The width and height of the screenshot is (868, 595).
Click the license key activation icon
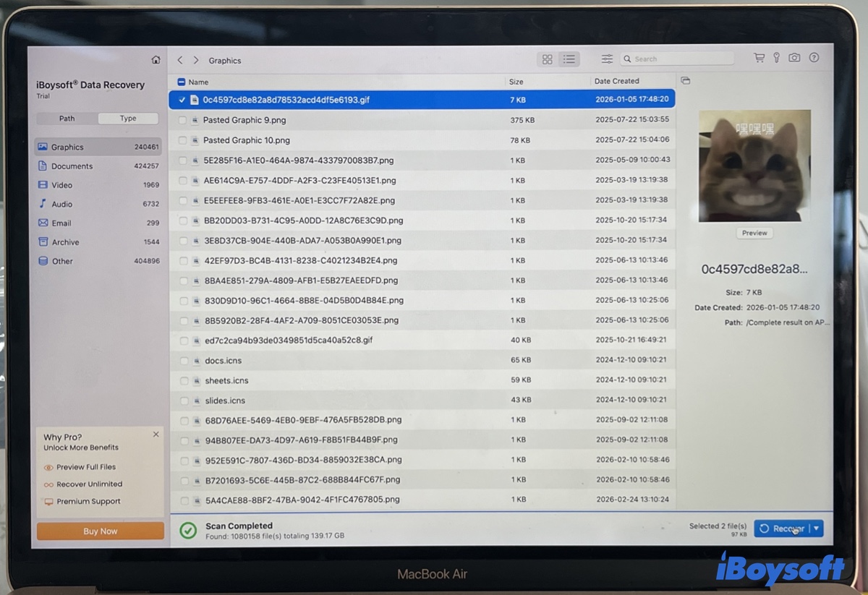(x=776, y=57)
